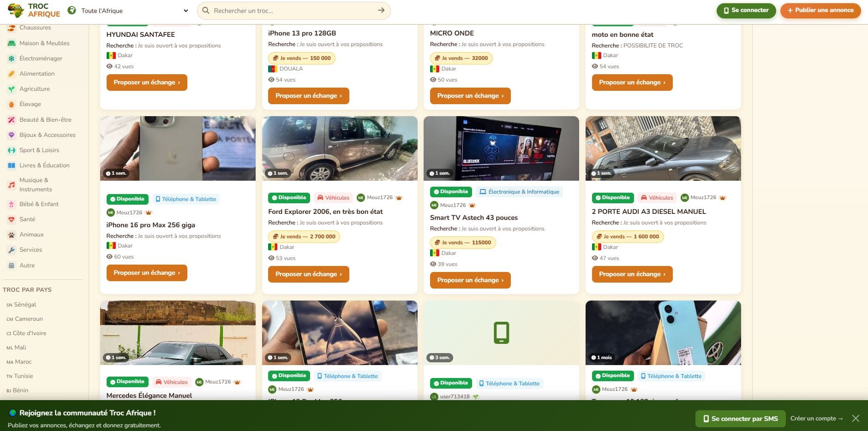Image resolution: width=868 pixels, height=431 pixels.
Task: Click the Services wrench icon
Action: click(12, 250)
